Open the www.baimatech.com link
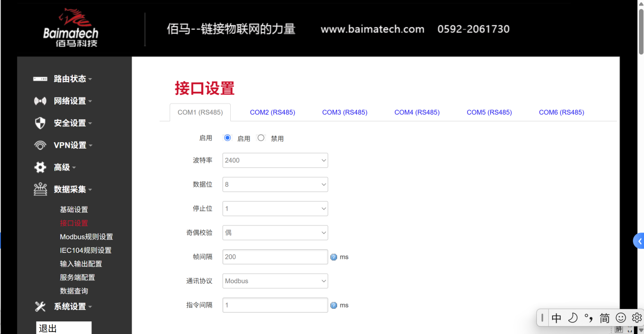This screenshot has height=334, width=644. (372, 29)
